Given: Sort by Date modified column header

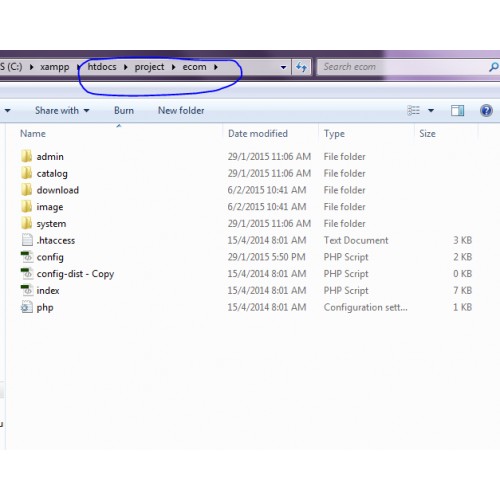Looking at the screenshot, I should click(x=258, y=134).
